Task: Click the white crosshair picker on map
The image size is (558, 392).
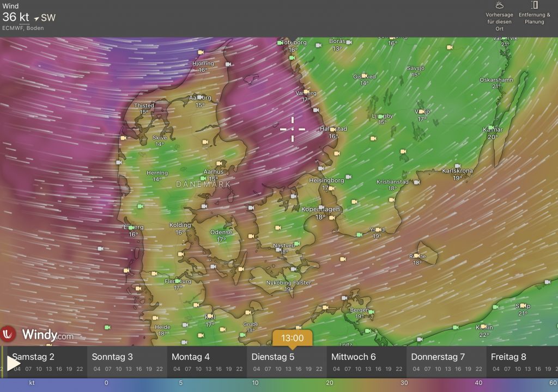Action: [x=293, y=129]
